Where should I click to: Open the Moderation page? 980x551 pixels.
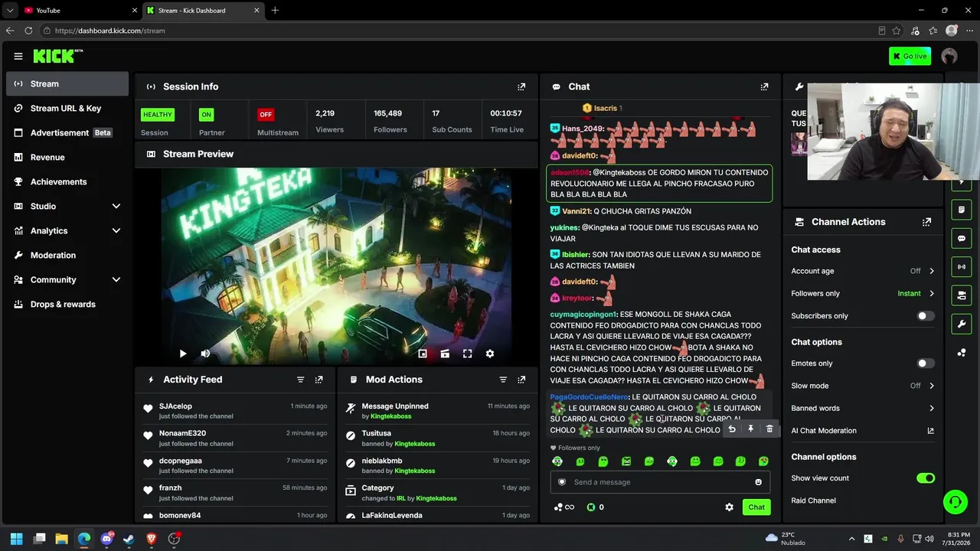tap(67, 256)
